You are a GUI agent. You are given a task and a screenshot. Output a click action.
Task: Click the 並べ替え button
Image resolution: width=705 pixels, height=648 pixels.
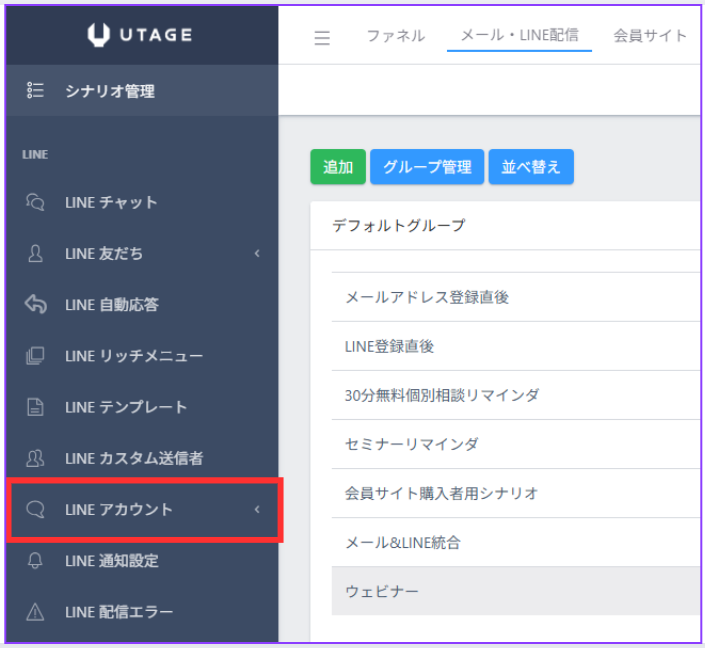click(x=531, y=167)
